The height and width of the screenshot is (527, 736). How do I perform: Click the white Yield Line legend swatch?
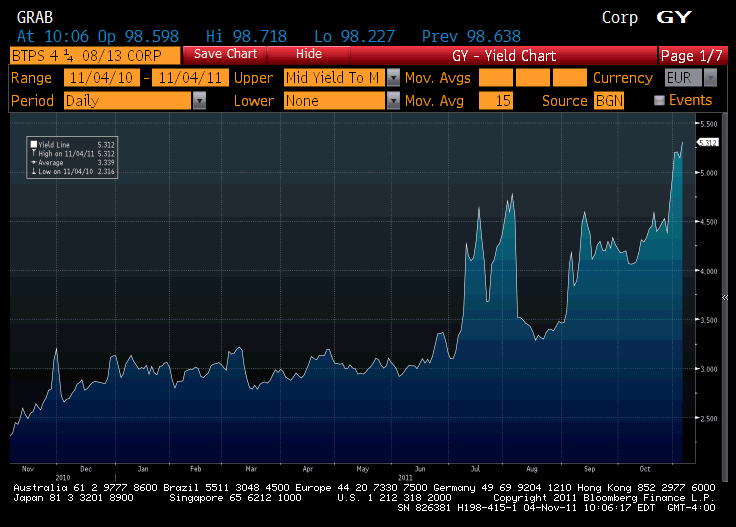click(34, 145)
